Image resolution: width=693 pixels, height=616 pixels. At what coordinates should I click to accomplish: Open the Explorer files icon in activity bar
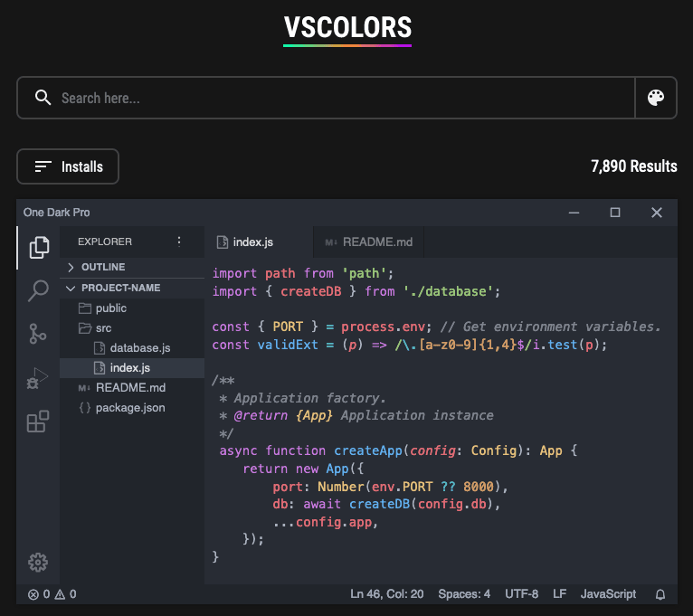click(x=39, y=248)
